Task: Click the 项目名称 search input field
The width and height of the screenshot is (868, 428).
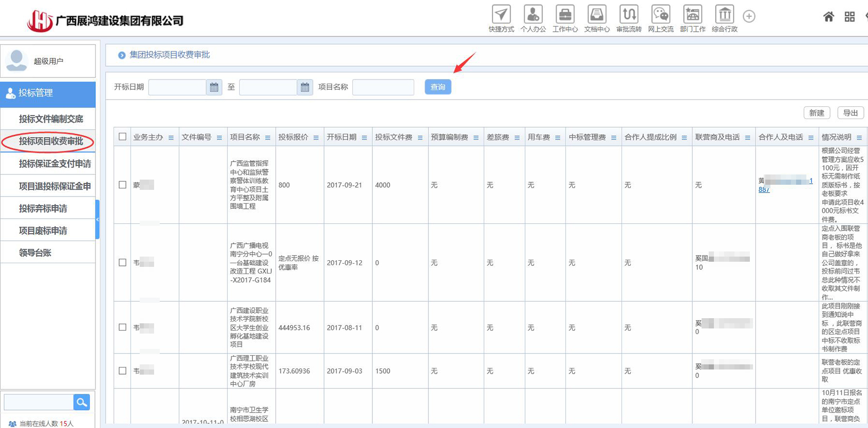Action: [383, 87]
